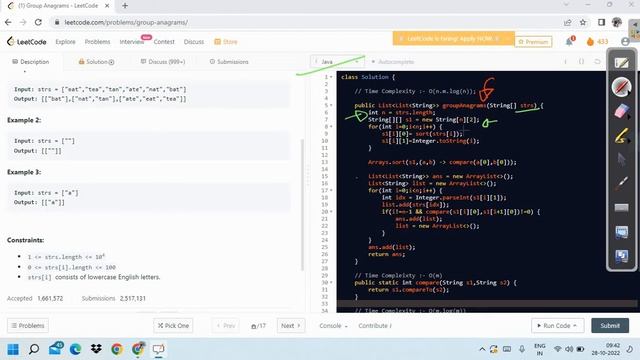
Task: Expand the Console dropdown
Action: pos(333,326)
